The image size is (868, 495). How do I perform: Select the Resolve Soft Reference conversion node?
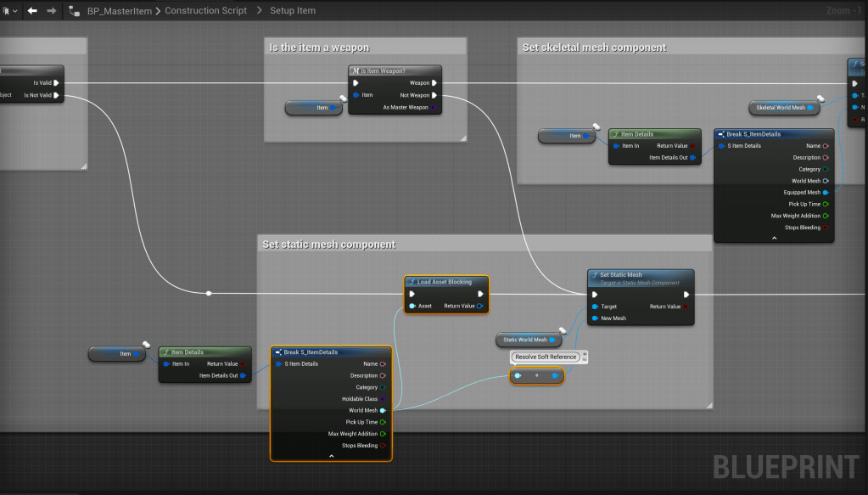coord(536,375)
